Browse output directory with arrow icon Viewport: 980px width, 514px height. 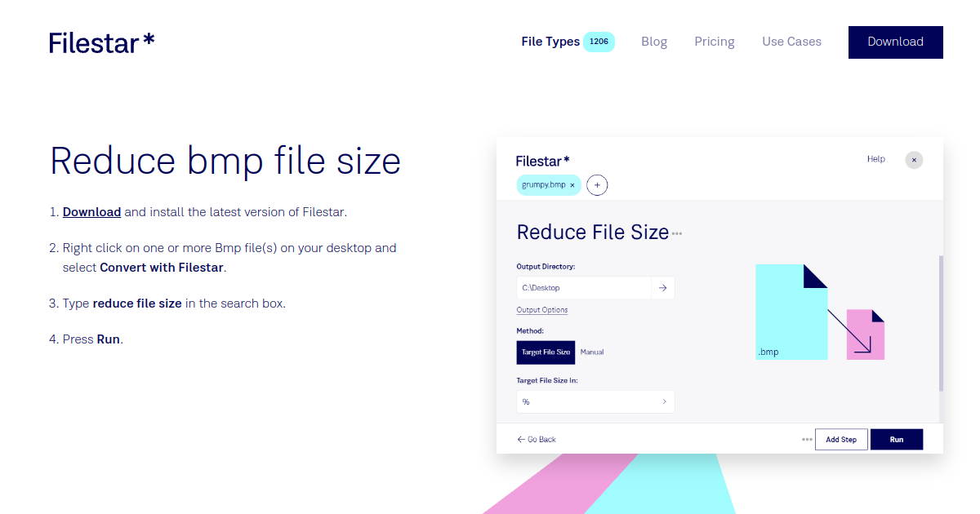click(663, 288)
